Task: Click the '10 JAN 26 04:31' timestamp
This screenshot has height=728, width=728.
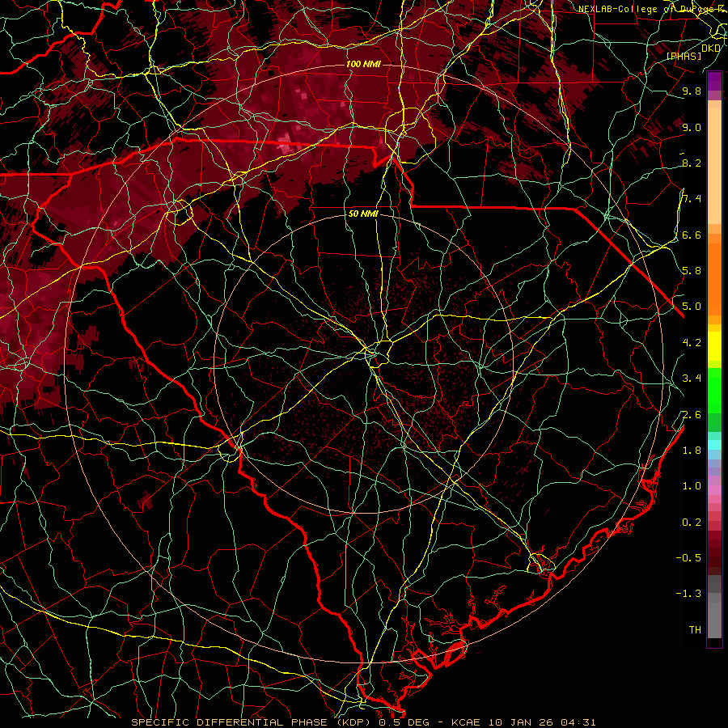Action: pyautogui.click(x=542, y=722)
